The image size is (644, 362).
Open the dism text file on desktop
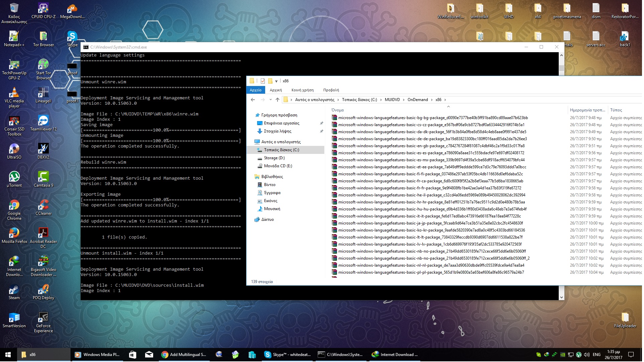coord(598,11)
